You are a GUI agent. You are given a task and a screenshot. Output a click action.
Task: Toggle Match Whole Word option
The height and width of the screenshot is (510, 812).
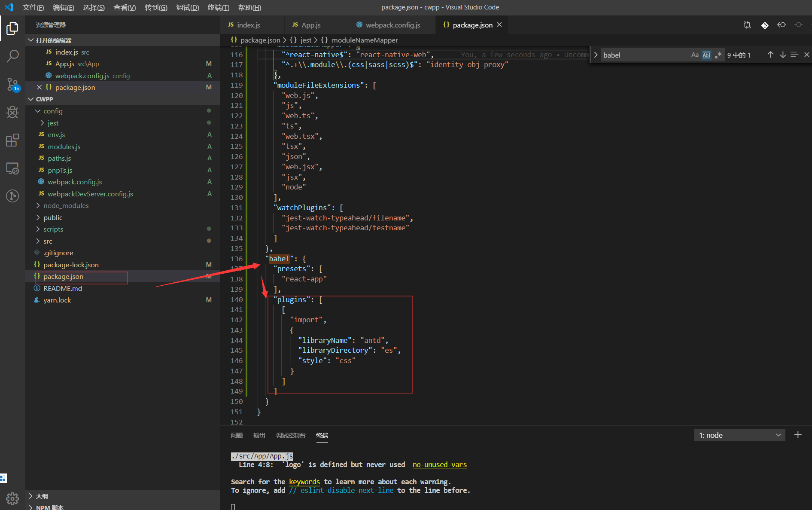coord(706,55)
